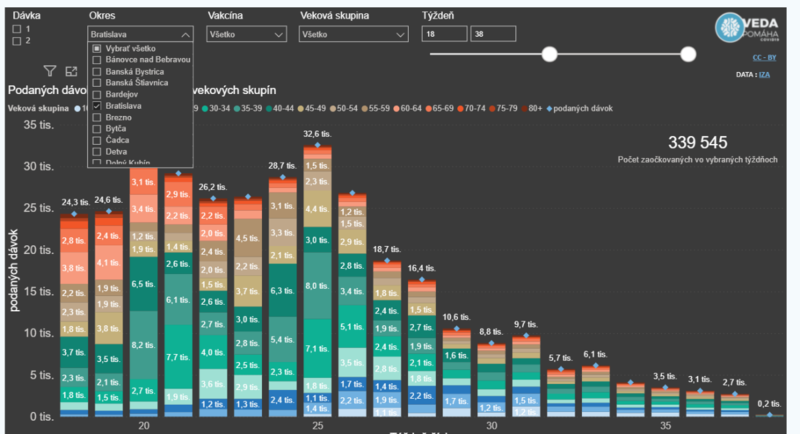Check Čadca district
The width and height of the screenshot is (800, 434).
click(97, 140)
